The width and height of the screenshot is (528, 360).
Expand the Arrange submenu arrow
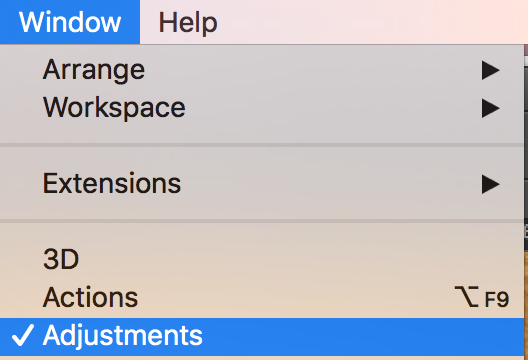click(x=490, y=70)
